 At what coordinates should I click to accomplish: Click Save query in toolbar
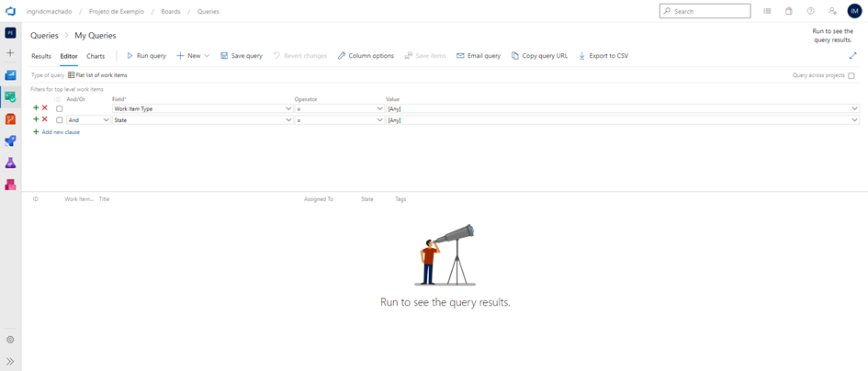[242, 55]
